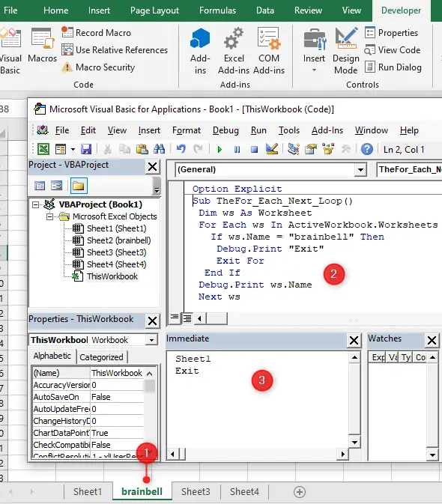Click the Cut scissors icon
Screen dimensions: 442x504
pos(108,149)
